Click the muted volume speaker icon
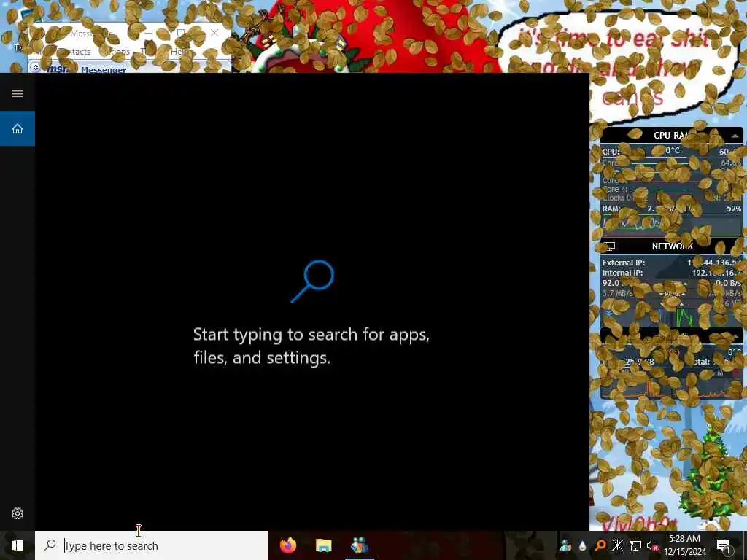This screenshot has height=560, width=747. 651,545
